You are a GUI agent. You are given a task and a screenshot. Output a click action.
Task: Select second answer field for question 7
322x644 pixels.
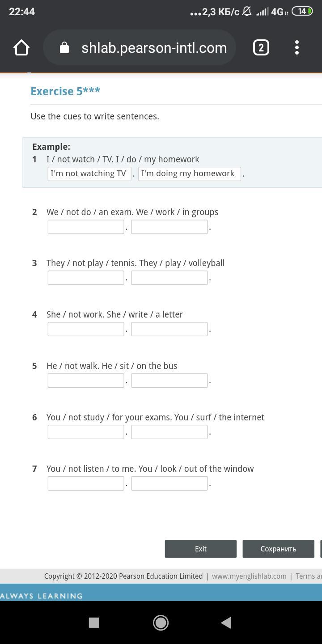pyautogui.click(x=169, y=483)
